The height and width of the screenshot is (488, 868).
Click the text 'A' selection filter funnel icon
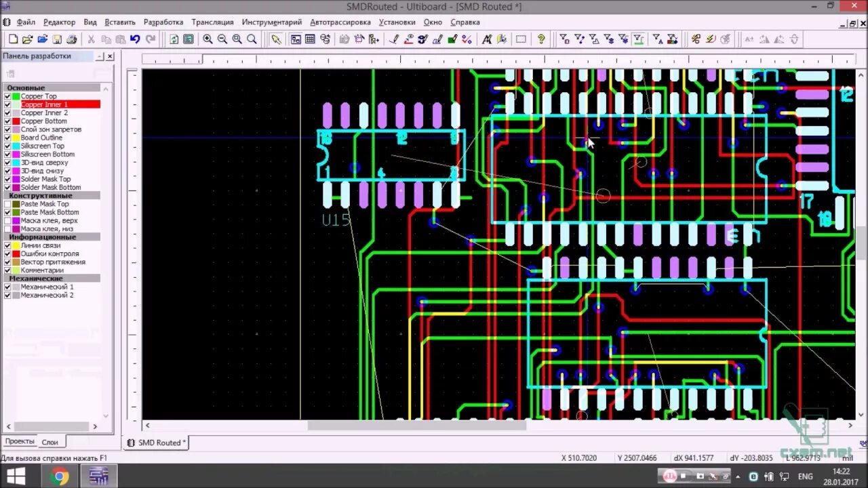(657, 39)
